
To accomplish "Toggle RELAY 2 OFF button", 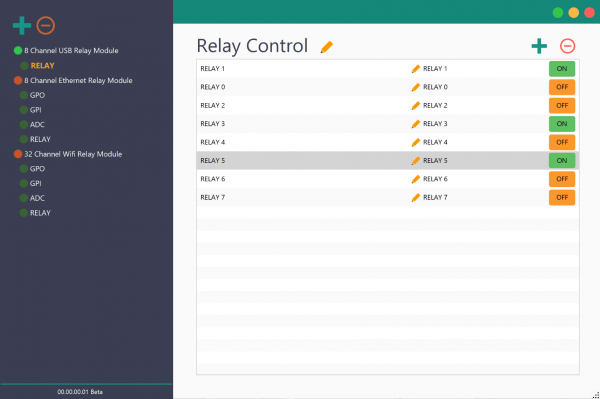I will pyautogui.click(x=562, y=105).
